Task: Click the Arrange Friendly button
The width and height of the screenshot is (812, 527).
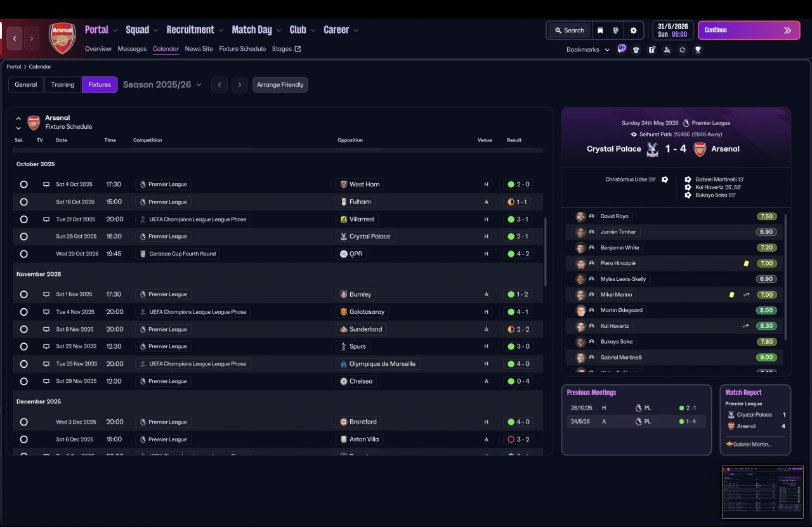Action: click(x=280, y=84)
